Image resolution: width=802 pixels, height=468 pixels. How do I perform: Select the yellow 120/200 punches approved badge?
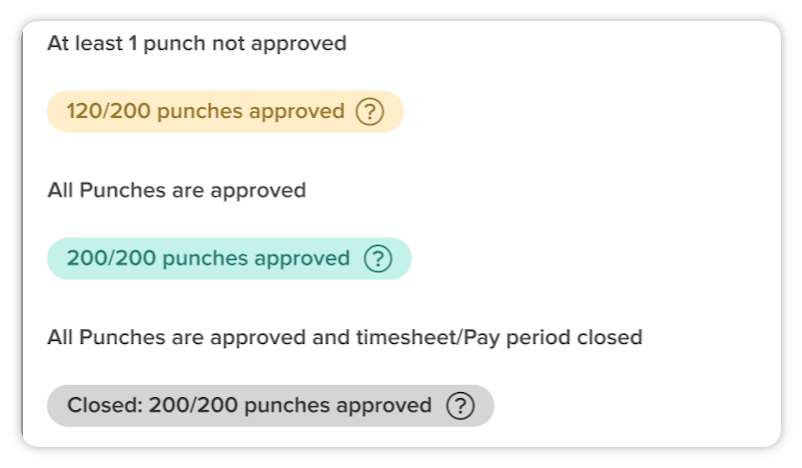[x=225, y=112]
